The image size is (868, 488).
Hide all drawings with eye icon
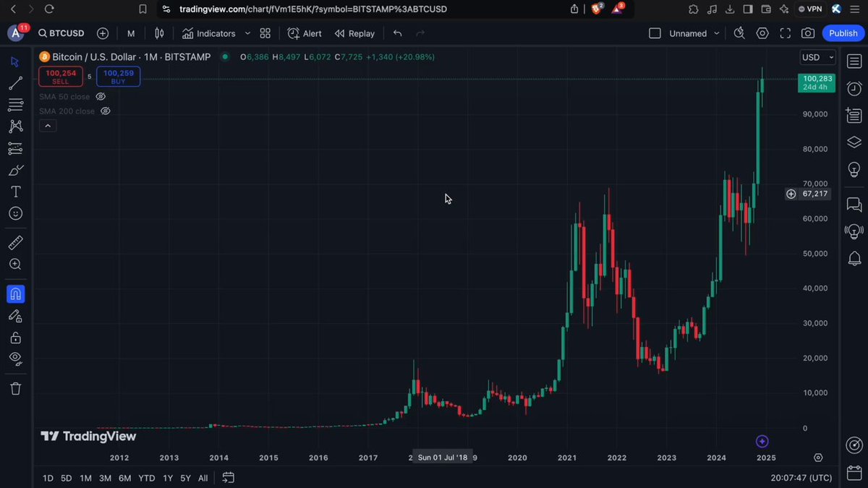tap(15, 359)
